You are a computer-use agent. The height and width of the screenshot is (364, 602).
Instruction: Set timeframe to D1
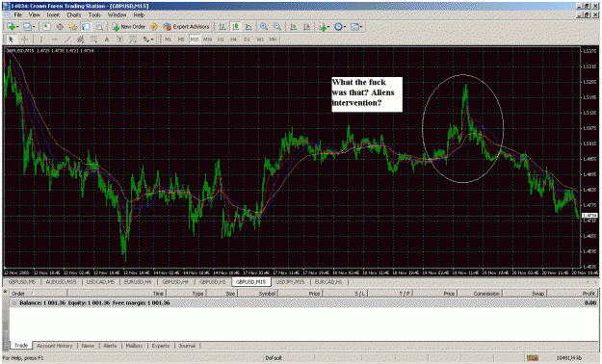tap(247, 39)
